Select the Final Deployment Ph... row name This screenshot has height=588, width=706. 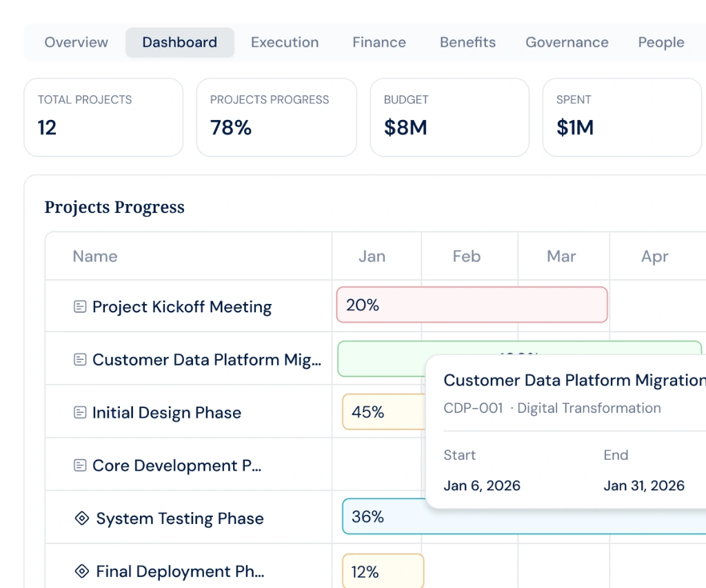coord(180,571)
